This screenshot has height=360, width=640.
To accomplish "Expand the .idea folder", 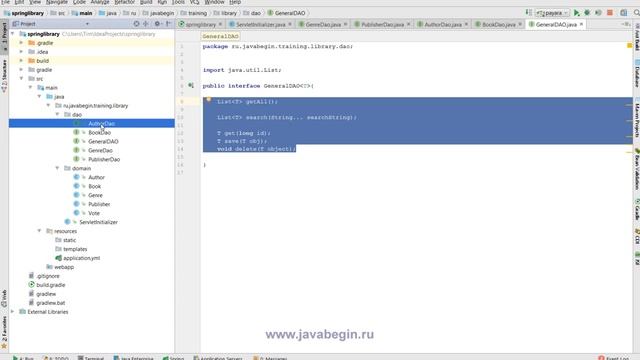I will pyautogui.click(x=21, y=52).
